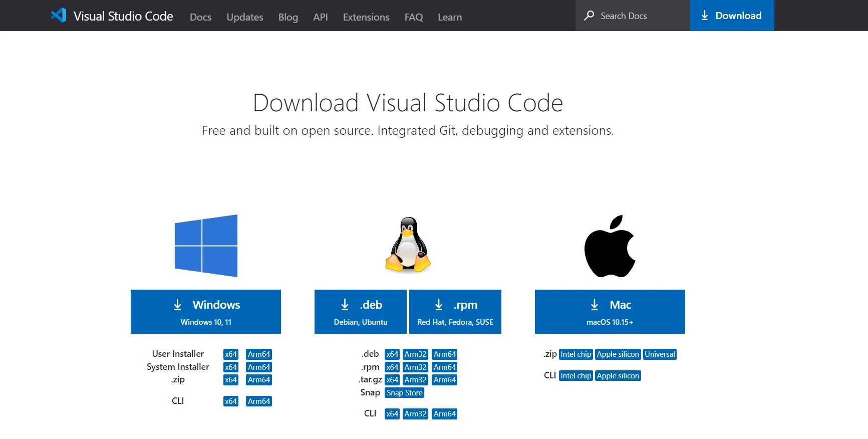The height and width of the screenshot is (439, 868).
Task: Go to the Blog page
Action: [288, 17]
